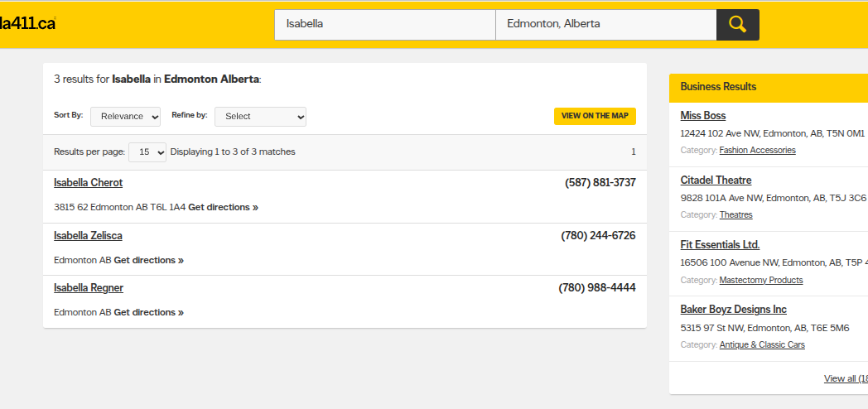This screenshot has width=868, height=409.
Task: Open the Isabella Regner listing
Action: [x=89, y=288]
